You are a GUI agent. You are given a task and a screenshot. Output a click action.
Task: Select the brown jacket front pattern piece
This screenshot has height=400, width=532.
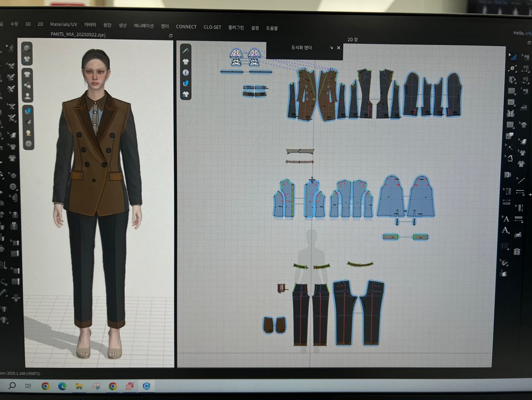coord(310,94)
